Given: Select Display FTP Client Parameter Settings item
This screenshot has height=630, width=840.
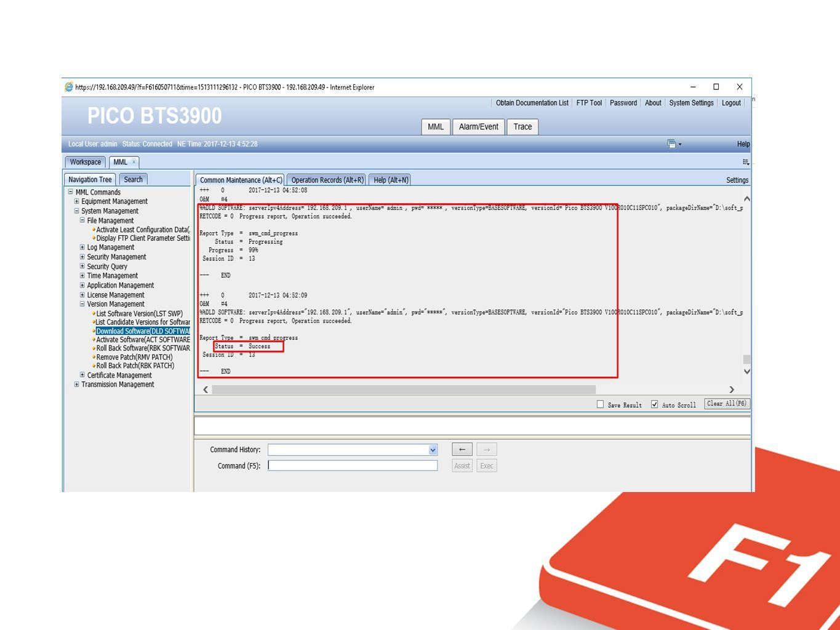Looking at the screenshot, I should pyautogui.click(x=143, y=238).
